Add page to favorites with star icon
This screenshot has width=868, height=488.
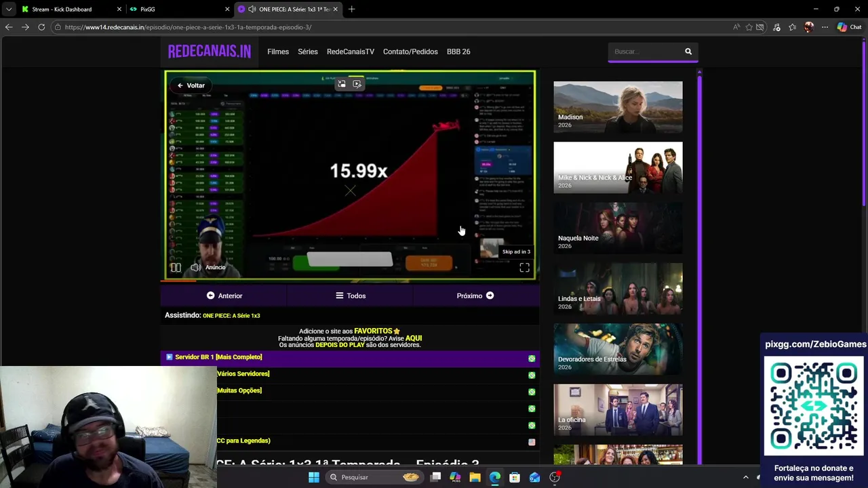(x=749, y=27)
